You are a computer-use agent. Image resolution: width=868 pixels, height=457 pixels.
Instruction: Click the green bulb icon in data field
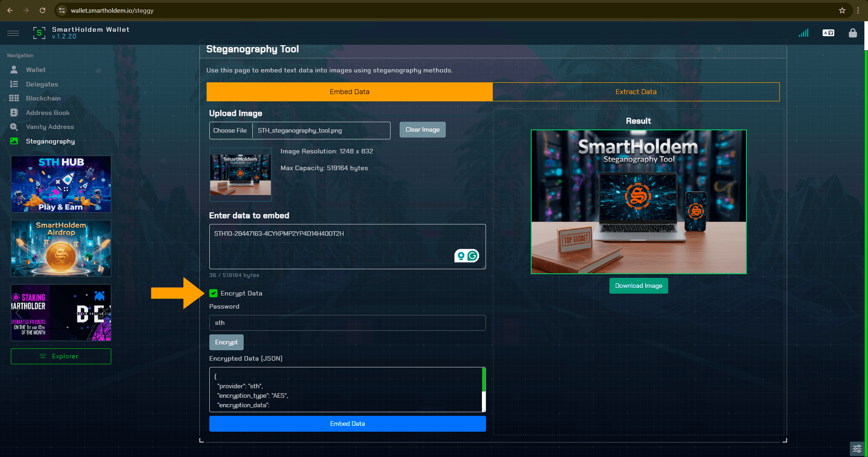tap(461, 256)
